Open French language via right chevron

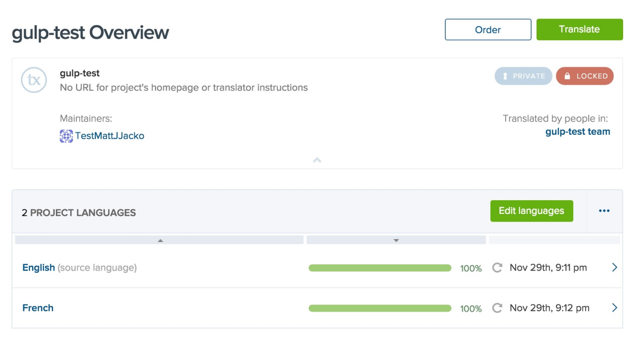(615, 308)
